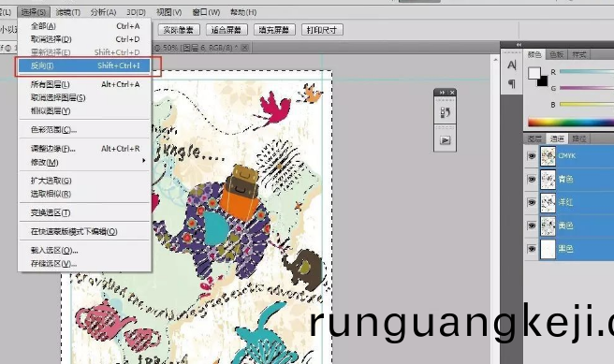Close the document tab showing 50% RGB/8
Viewport: 614px width, 364px height.
click(244, 48)
